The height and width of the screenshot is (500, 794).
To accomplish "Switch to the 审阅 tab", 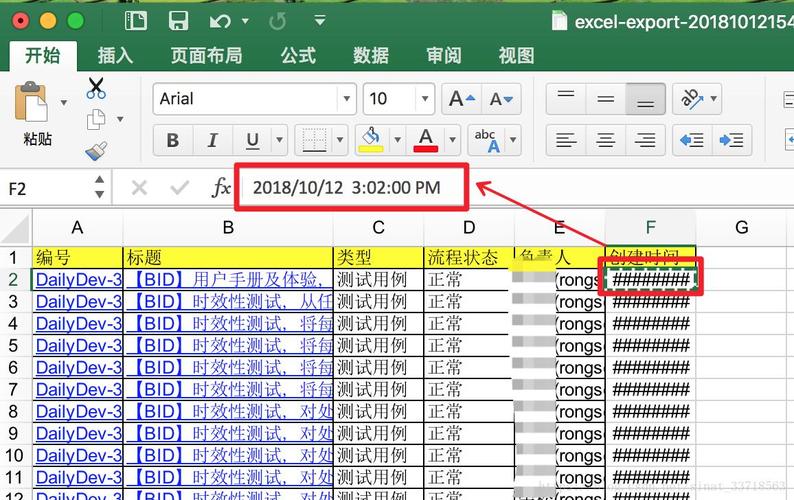I will click(x=444, y=56).
